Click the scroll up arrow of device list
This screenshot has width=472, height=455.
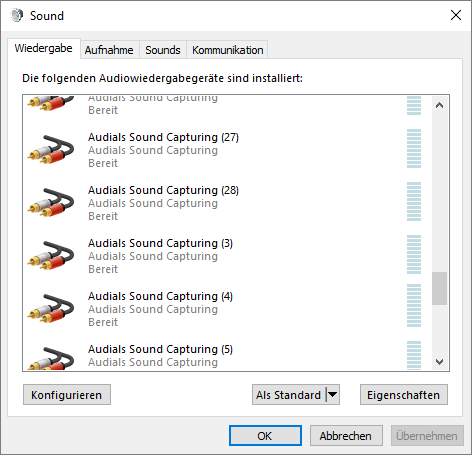439,105
